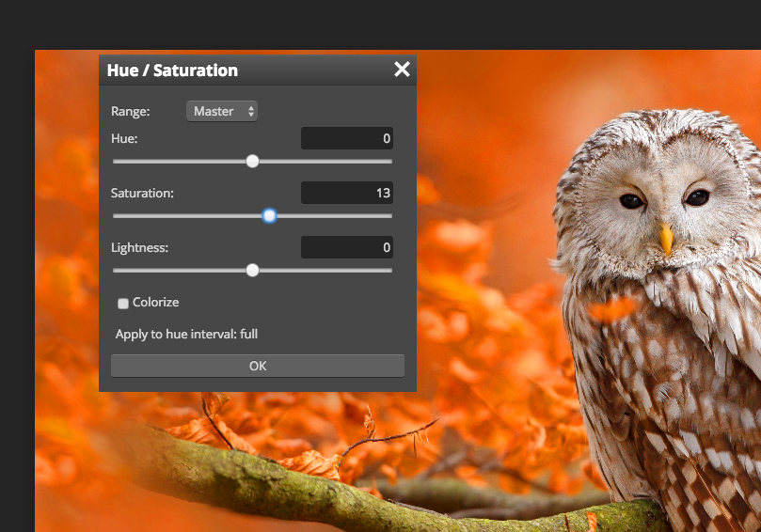Enable the Colorize checkbox

(x=123, y=304)
